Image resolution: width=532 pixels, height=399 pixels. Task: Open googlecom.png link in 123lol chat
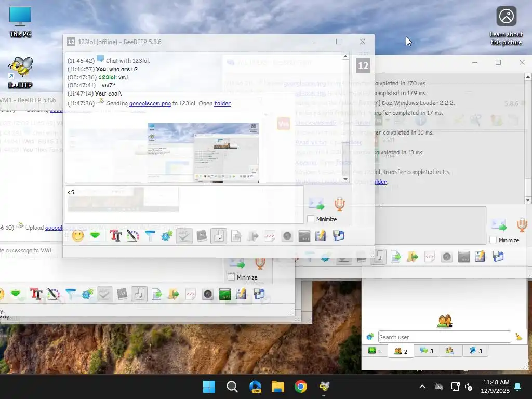tap(150, 103)
